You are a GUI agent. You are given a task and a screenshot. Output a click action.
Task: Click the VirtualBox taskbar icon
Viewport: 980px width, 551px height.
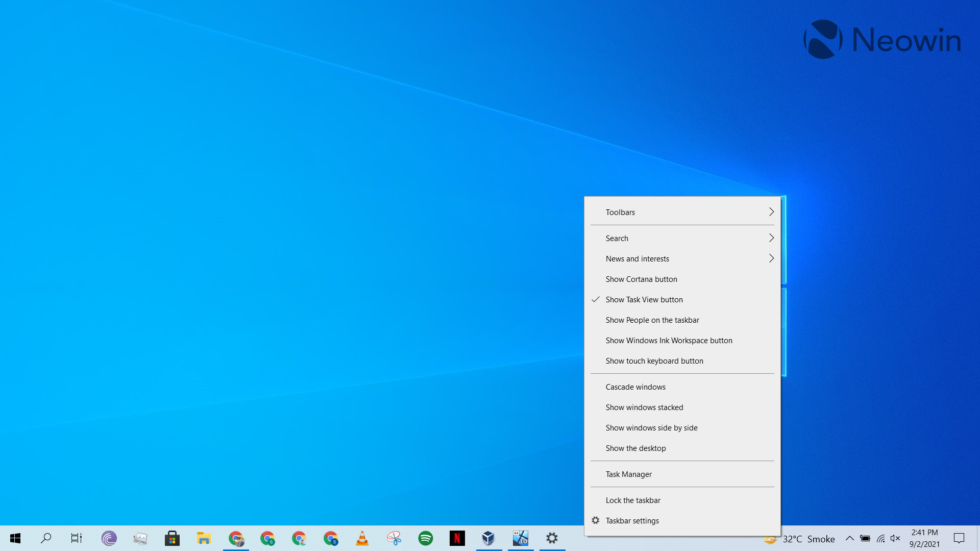pos(488,538)
